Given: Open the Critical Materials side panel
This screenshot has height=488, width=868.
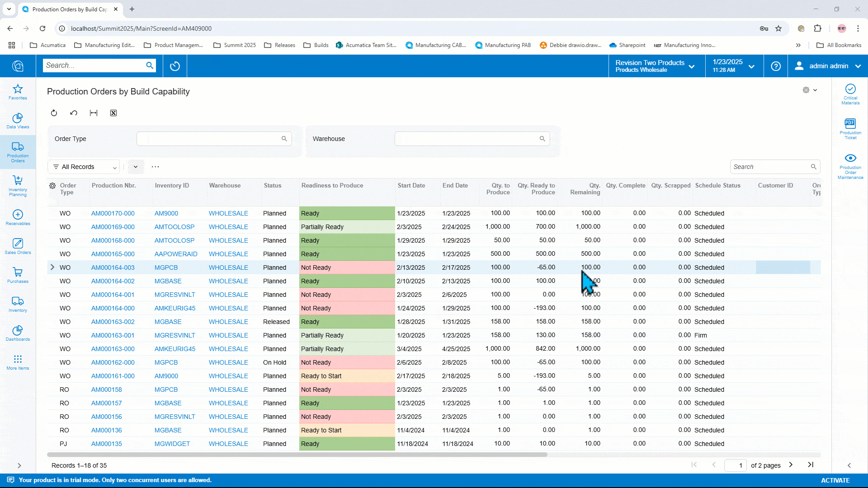Looking at the screenshot, I should pos(850,94).
